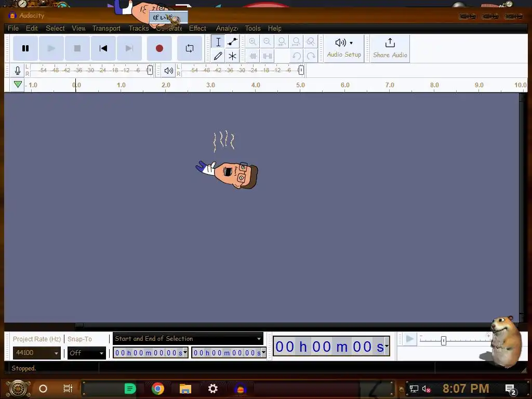Click the Play button in transport toolbar

51,48
